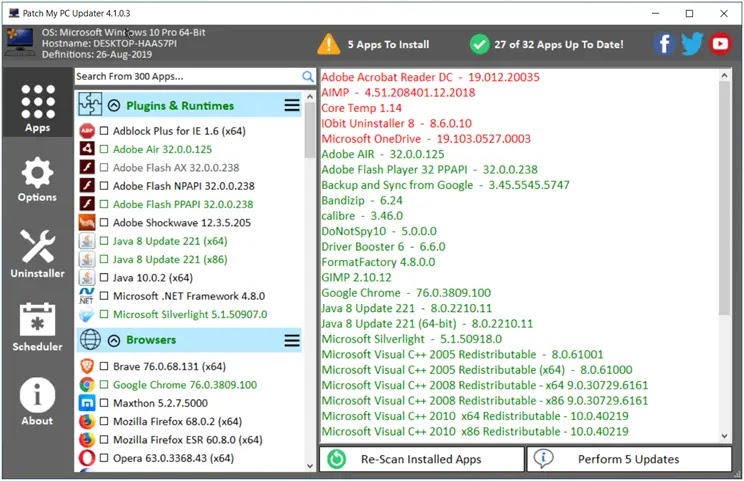Click the Opera browser icon
The width and height of the screenshot is (744, 481).
tap(87, 458)
